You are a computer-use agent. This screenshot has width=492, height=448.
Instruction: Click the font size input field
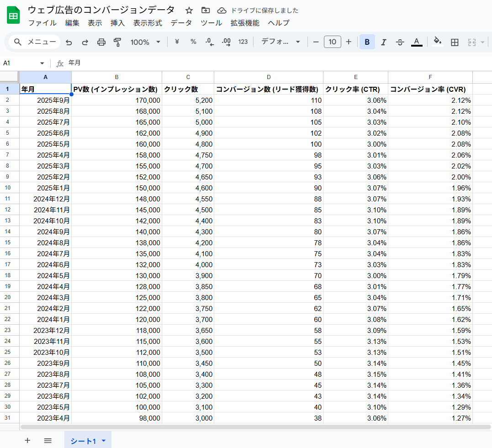(332, 42)
